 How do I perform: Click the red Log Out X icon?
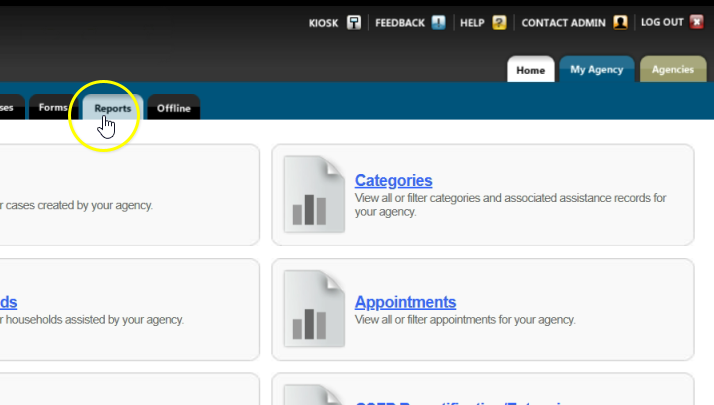pyautogui.click(x=697, y=22)
